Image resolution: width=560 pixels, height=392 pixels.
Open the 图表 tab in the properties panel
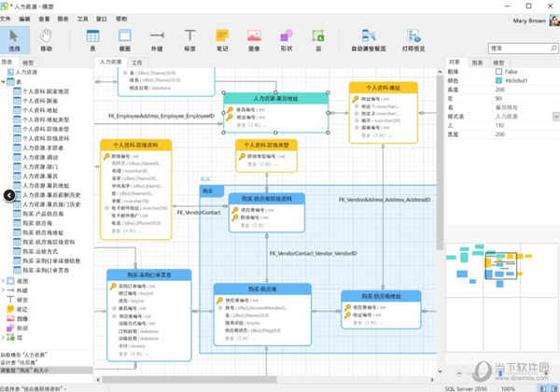pos(477,63)
